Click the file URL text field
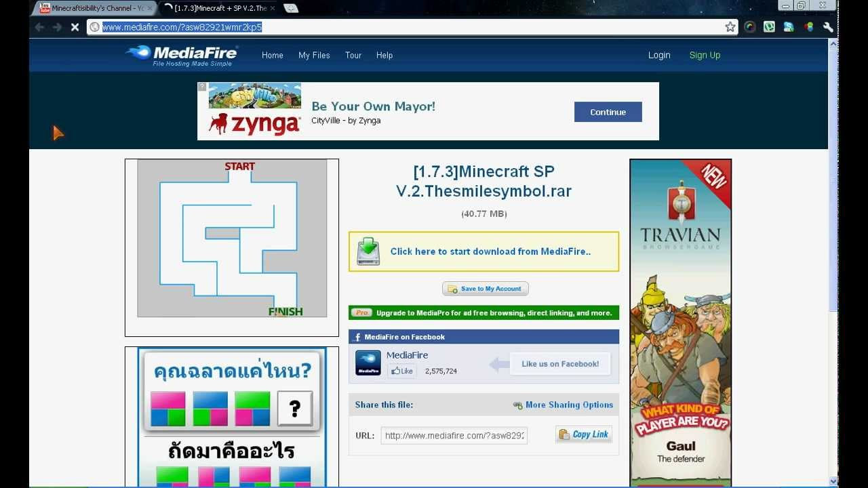 [454, 436]
